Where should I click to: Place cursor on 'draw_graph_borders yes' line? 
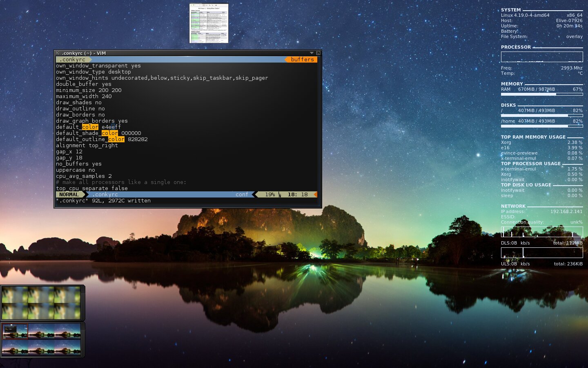click(x=92, y=121)
